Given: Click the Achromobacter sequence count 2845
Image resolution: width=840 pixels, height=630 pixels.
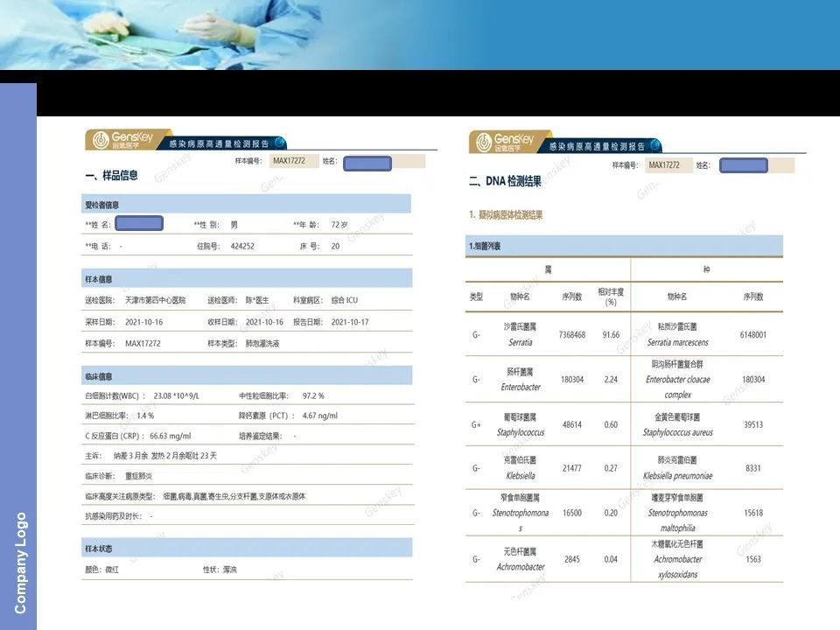Looking at the screenshot, I should click(x=572, y=559).
